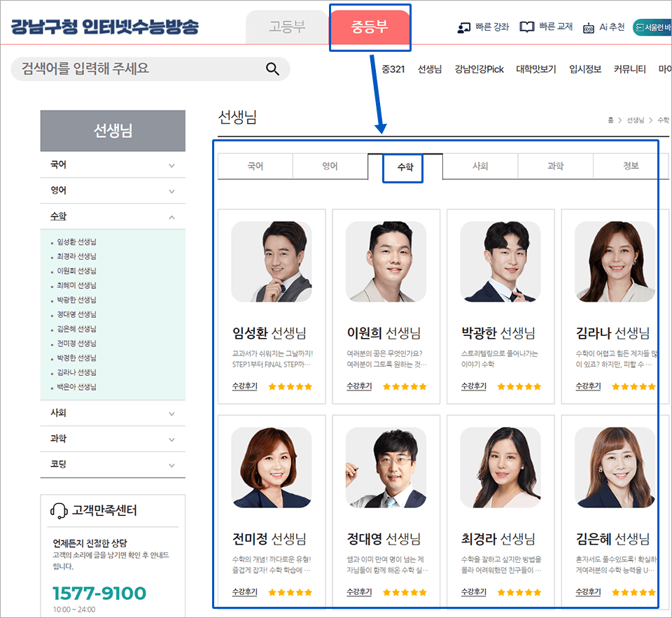Open 수강후기 for 최경라 선생님

pyautogui.click(x=474, y=592)
